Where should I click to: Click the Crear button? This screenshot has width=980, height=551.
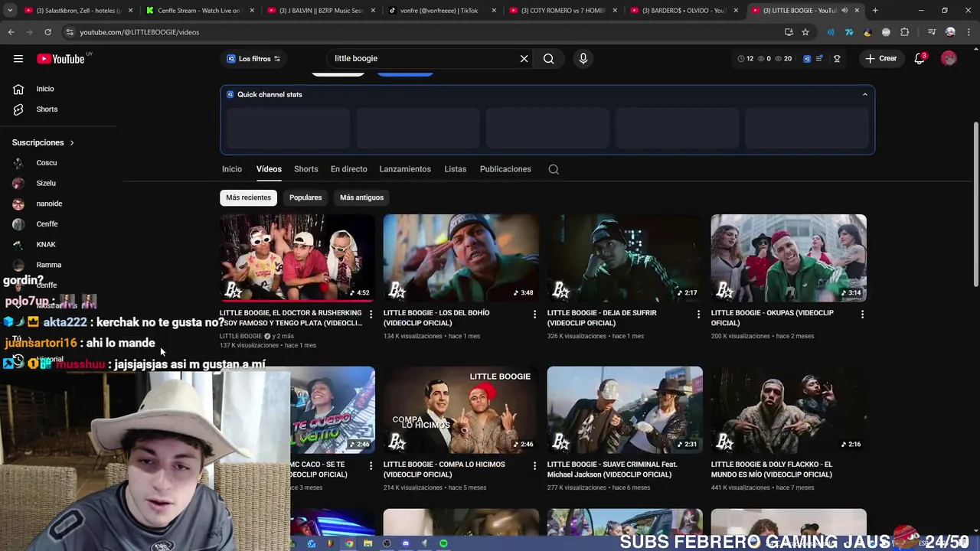[880, 59]
